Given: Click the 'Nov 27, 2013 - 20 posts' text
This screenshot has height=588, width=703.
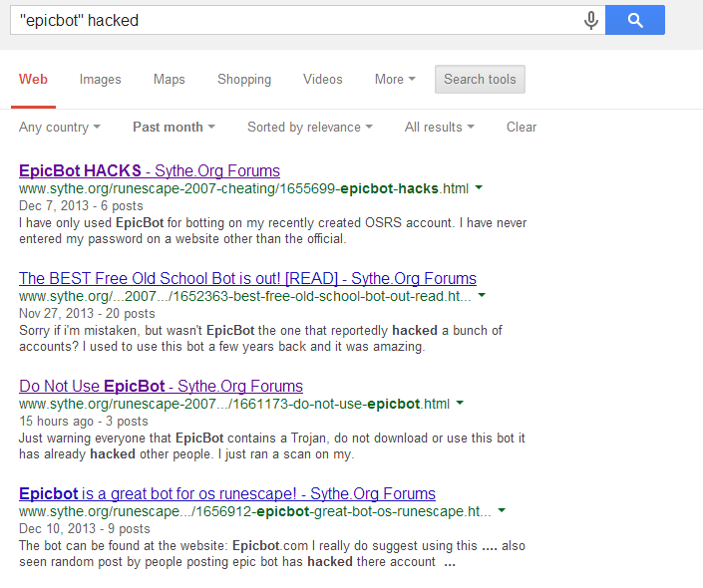Looking at the screenshot, I should [x=87, y=313].
